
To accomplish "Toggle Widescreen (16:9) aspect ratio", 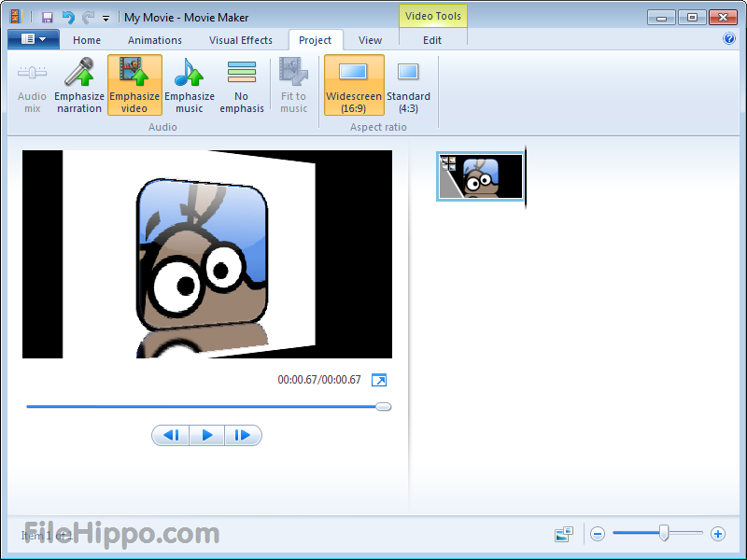I will click(x=354, y=85).
